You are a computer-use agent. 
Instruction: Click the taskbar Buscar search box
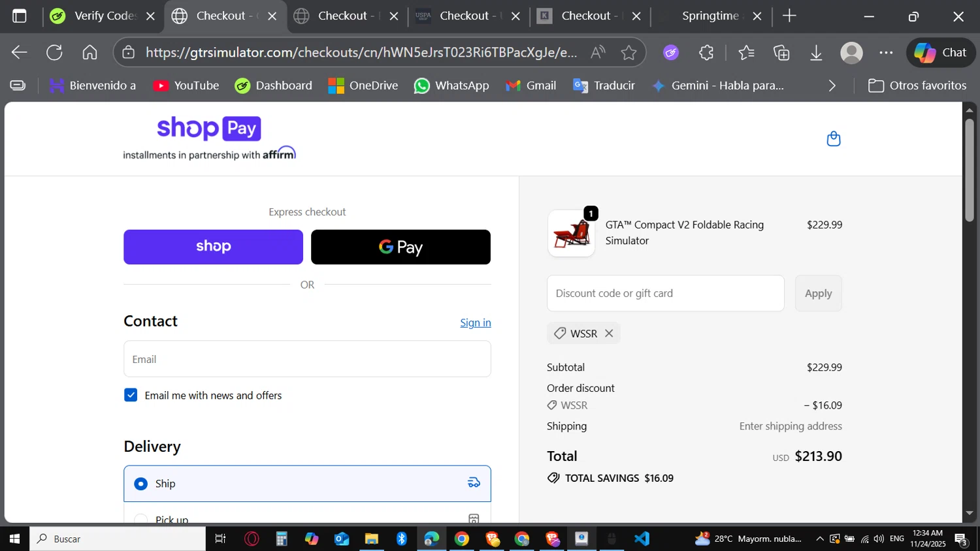pos(118,539)
